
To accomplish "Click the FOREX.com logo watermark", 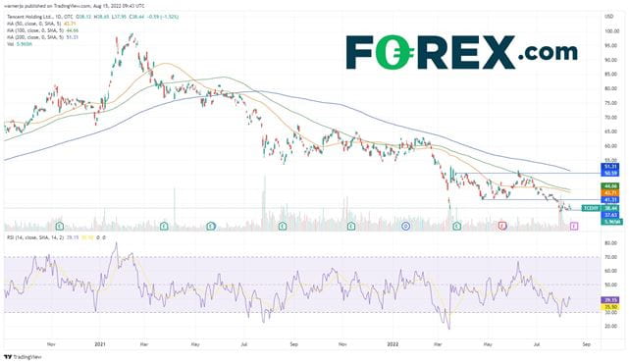I will [461, 52].
